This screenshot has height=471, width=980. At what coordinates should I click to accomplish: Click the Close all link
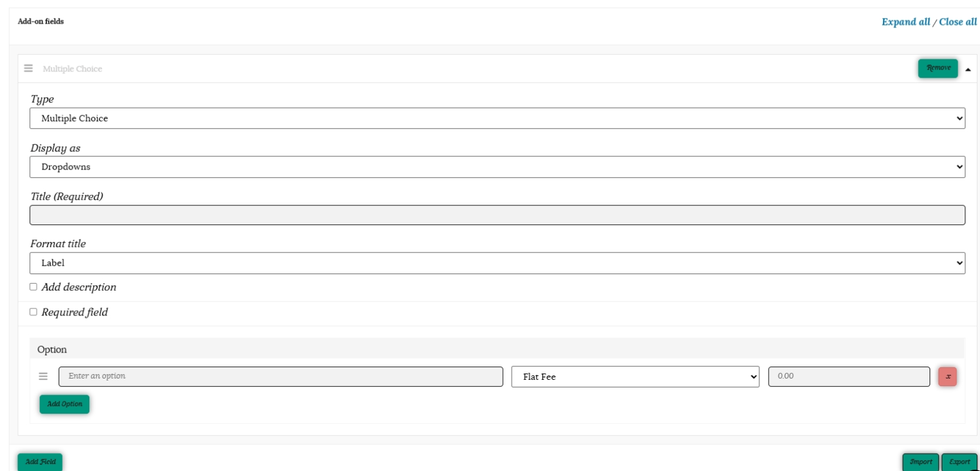click(958, 22)
